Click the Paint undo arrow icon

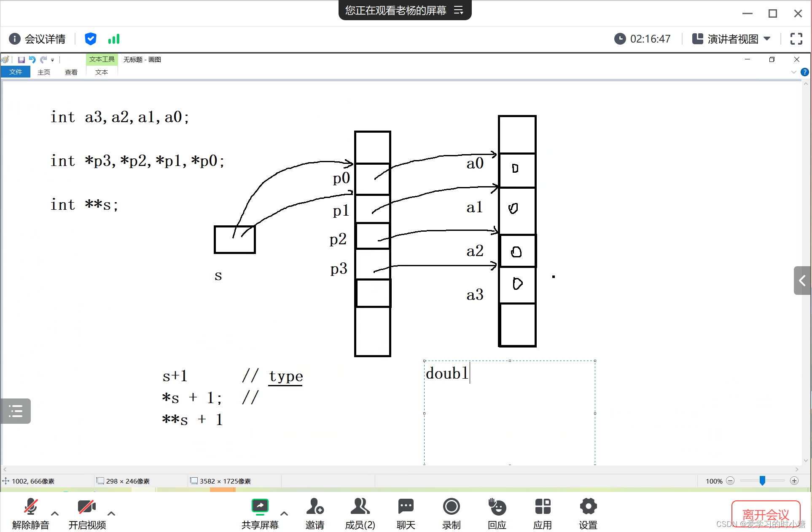(32, 60)
